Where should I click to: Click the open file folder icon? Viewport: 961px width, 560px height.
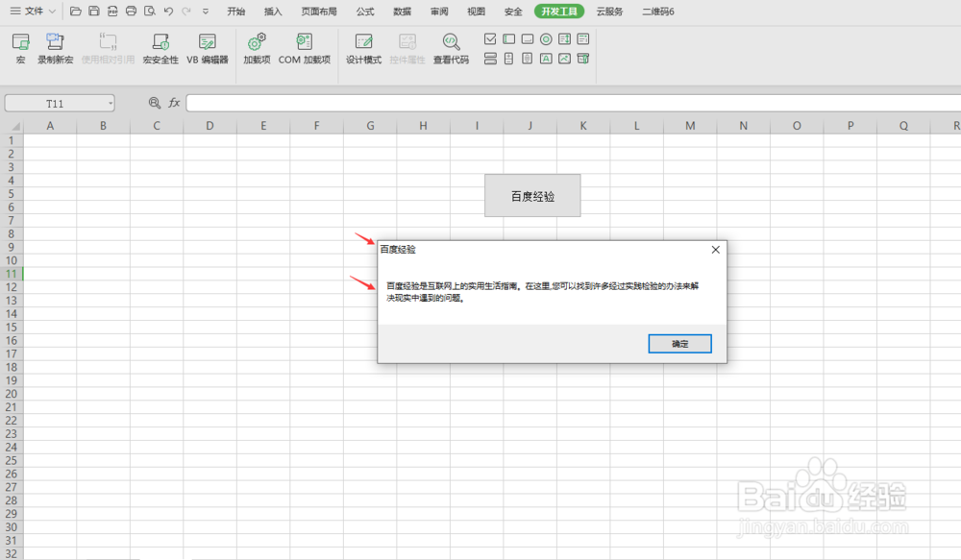pyautogui.click(x=75, y=11)
